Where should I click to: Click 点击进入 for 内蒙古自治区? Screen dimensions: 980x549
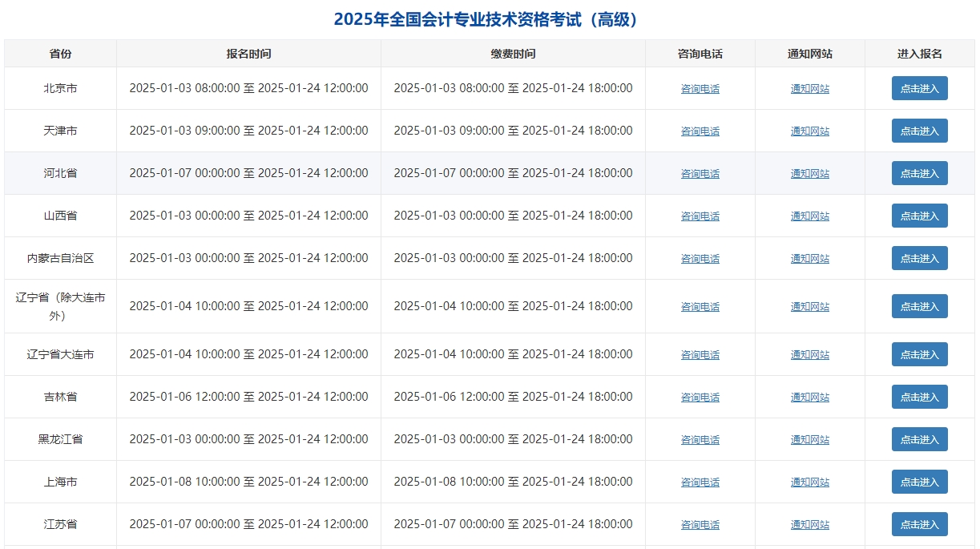click(919, 258)
